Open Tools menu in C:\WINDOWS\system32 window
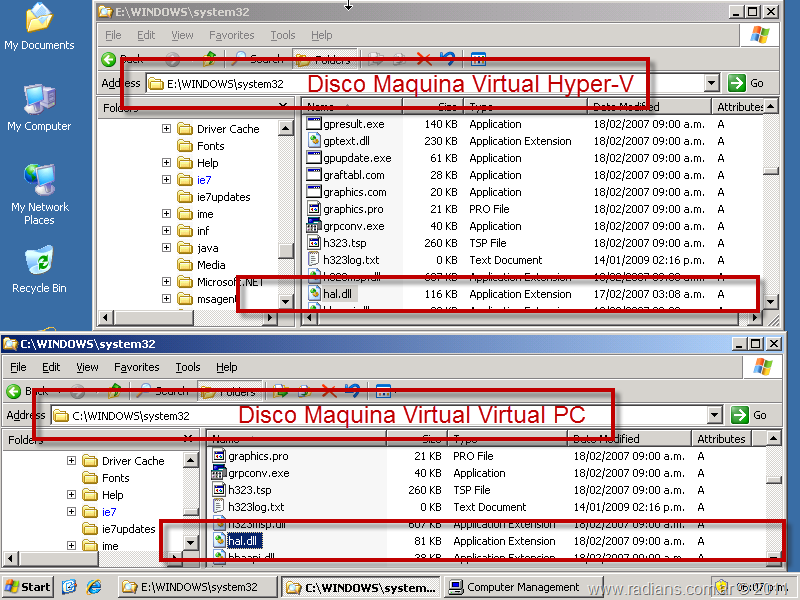The image size is (800, 600). click(x=187, y=367)
